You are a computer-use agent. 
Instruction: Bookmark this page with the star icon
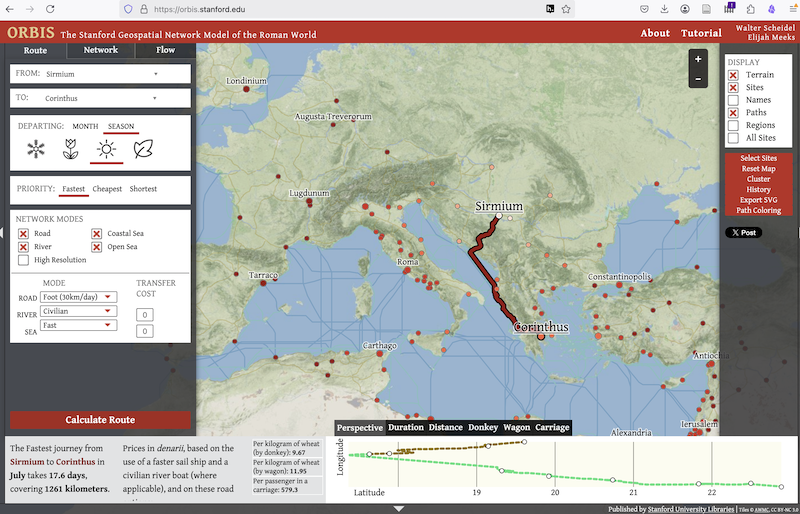(x=566, y=9)
